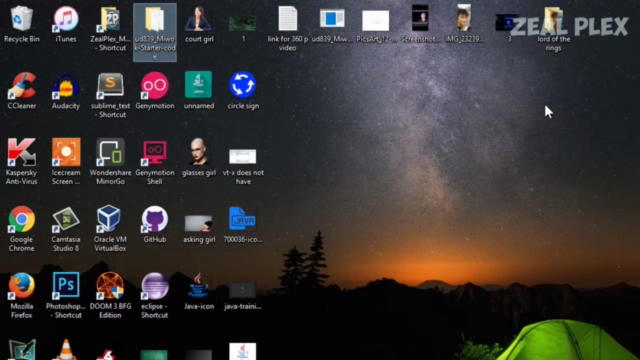Screen dimensions: 640x360
Task: Select the asking girl image file
Action: click(198, 224)
